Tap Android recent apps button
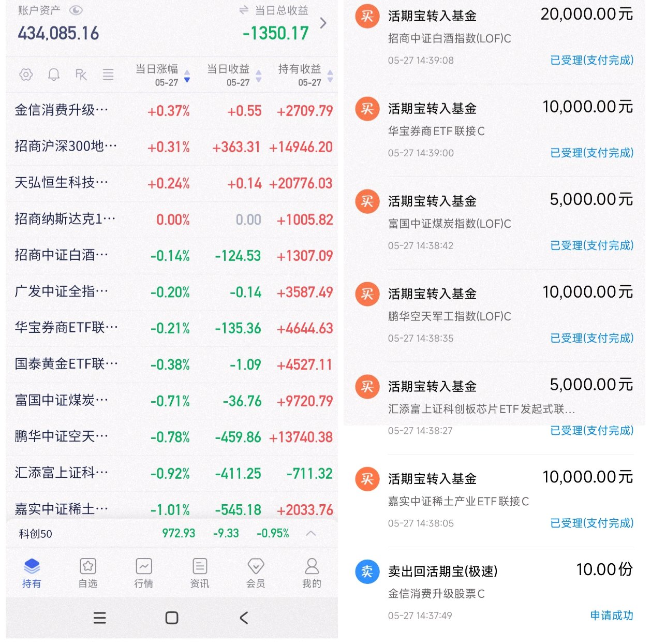Screen dimensions: 651x644 [99, 618]
